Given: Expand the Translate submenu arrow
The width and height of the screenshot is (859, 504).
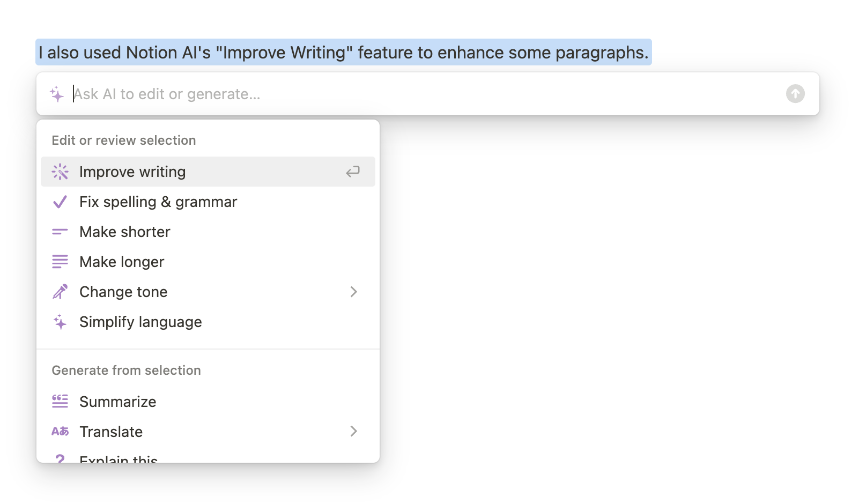Looking at the screenshot, I should pos(353,432).
